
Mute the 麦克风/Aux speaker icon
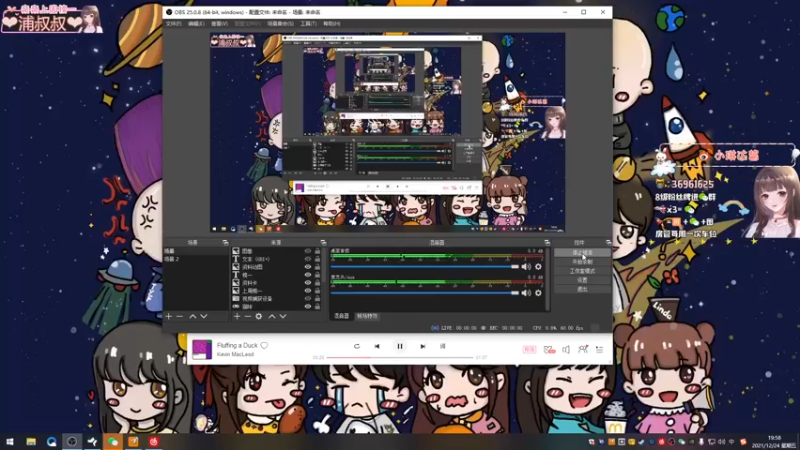pyautogui.click(x=526, y=293)
